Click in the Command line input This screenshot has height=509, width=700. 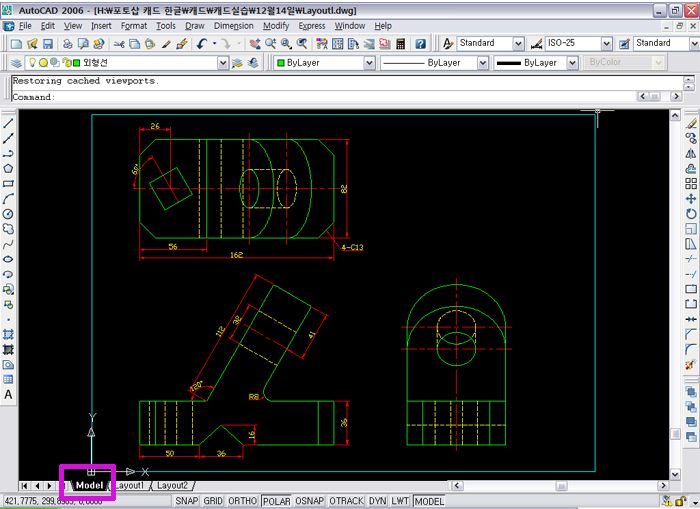pos(323,96)
